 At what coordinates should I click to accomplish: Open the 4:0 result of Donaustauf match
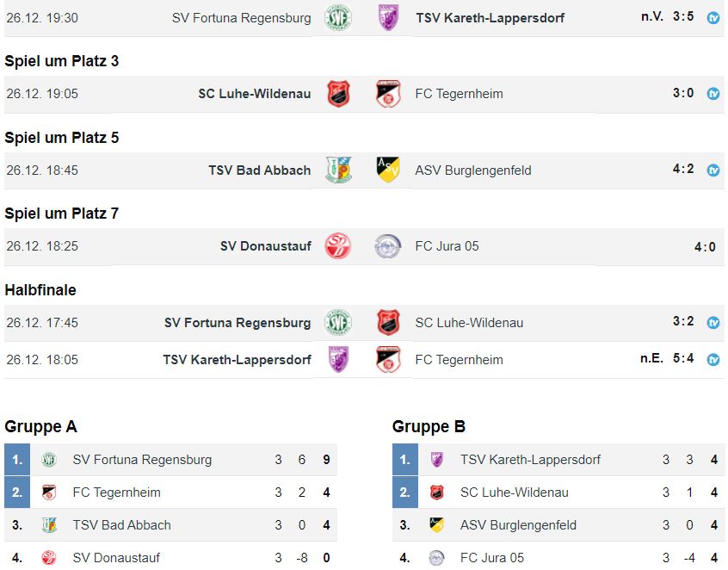(x=705, y=246)
